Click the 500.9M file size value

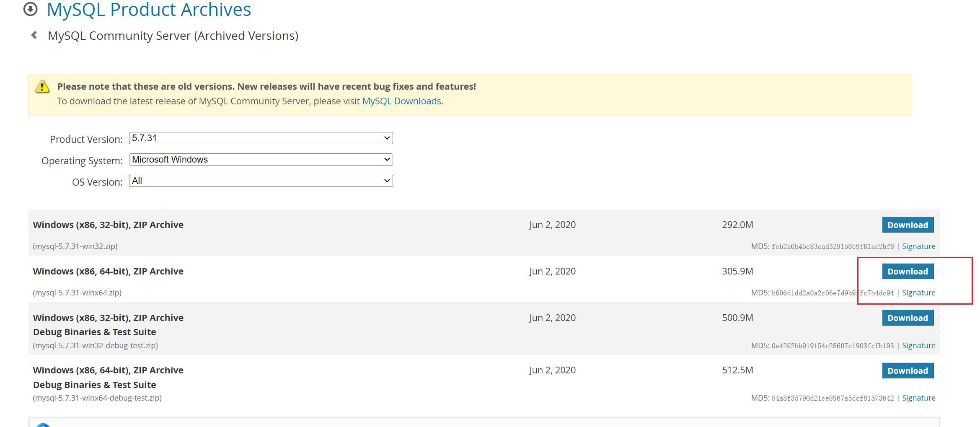pos(737,318)
